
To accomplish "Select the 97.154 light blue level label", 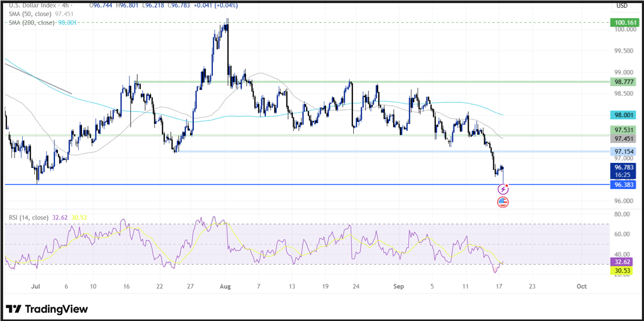I will (x=624, y=151).
